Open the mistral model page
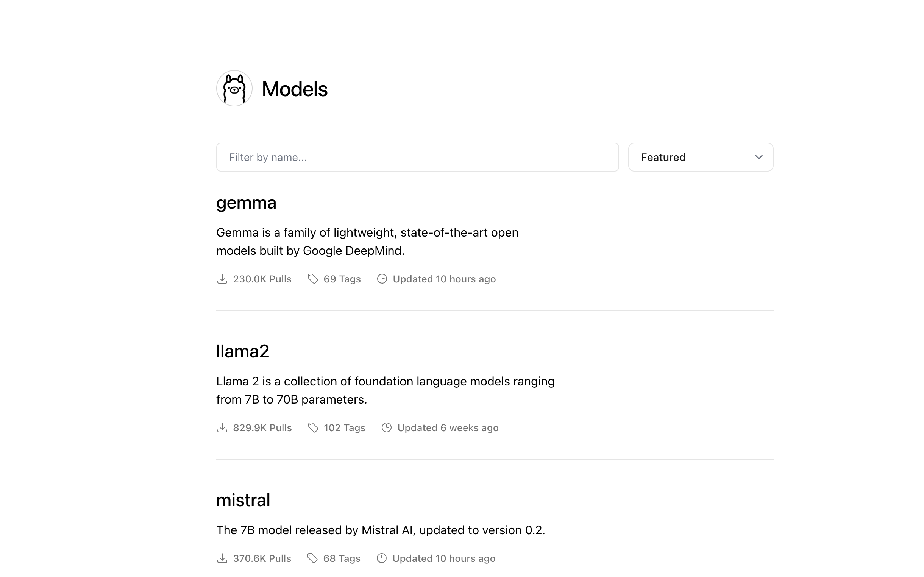924x577 pixels. [243, 500]
